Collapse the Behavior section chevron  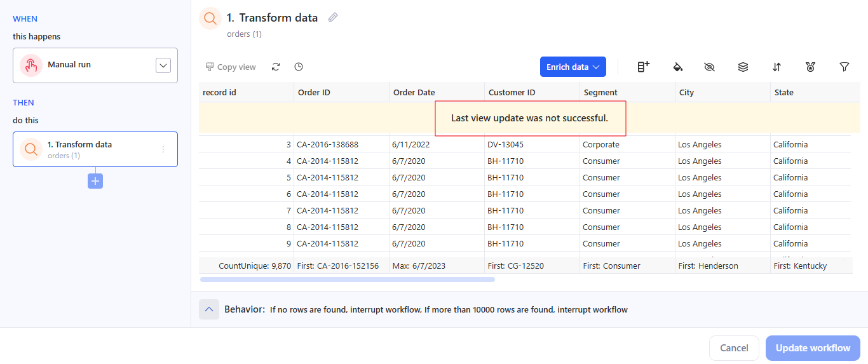tap(209, 309)
